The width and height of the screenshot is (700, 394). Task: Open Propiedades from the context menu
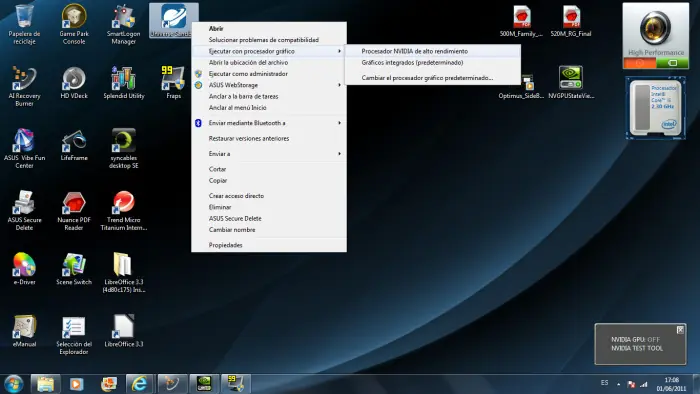269,245
